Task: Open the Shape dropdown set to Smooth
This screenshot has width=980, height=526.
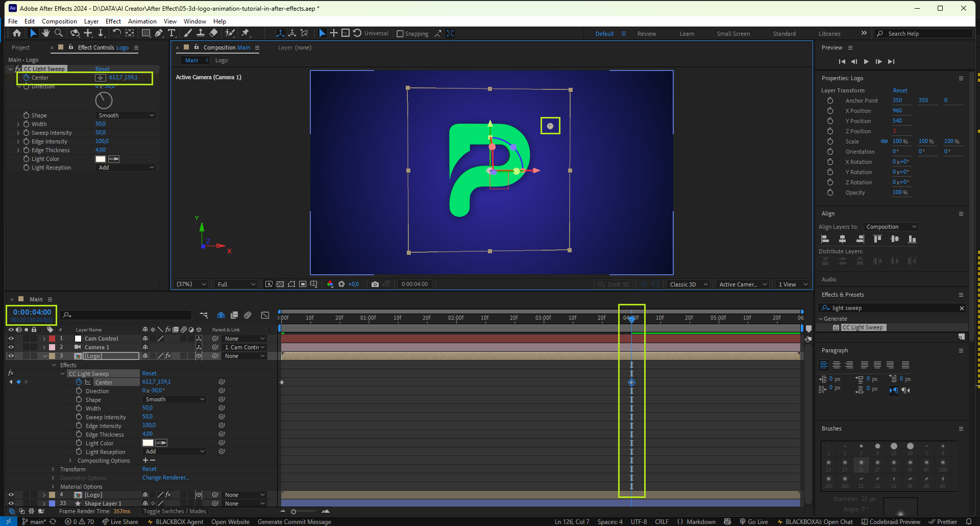Action: [x=126, y=115]
